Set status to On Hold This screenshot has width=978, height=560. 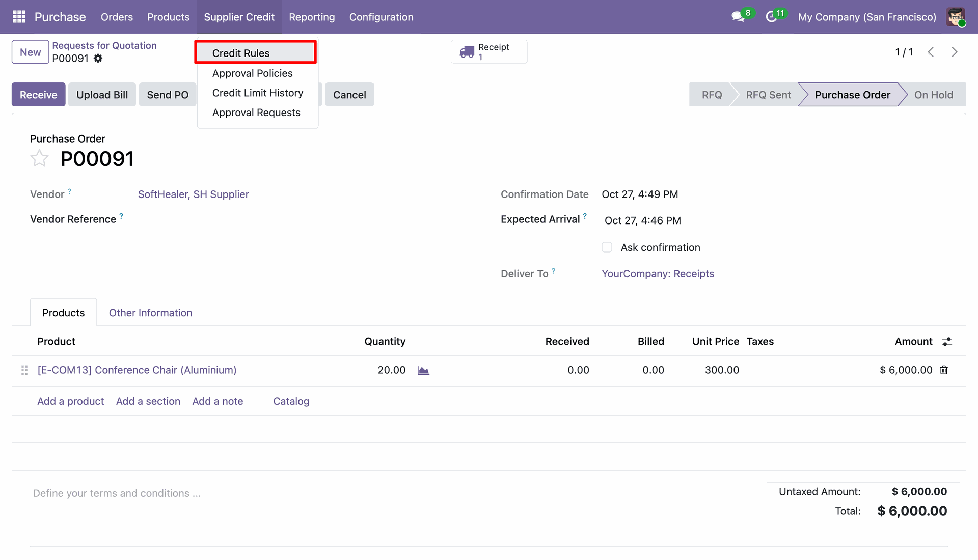click(933, 95)
